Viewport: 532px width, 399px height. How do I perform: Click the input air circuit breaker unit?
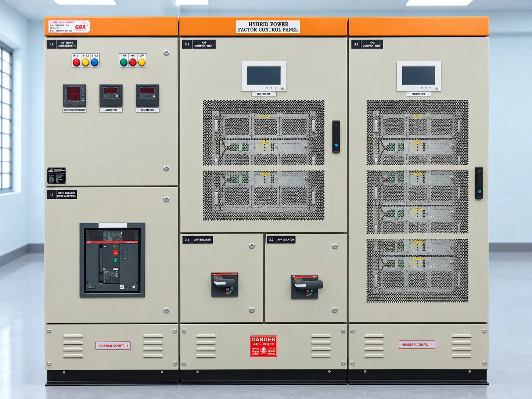tap(112, 260)
